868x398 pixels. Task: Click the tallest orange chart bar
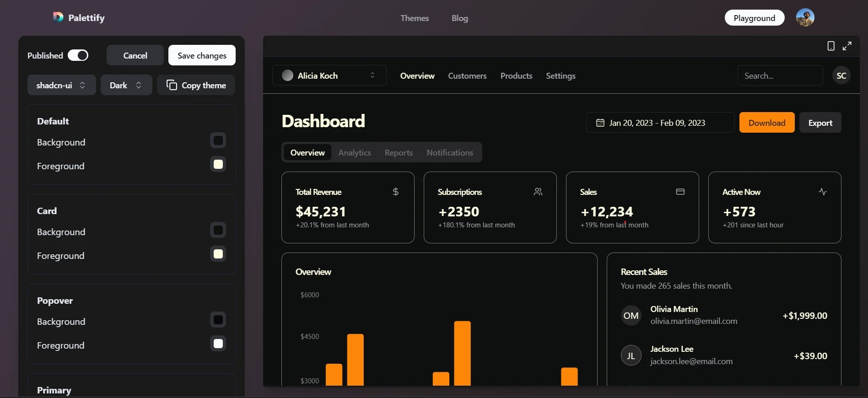462,353
